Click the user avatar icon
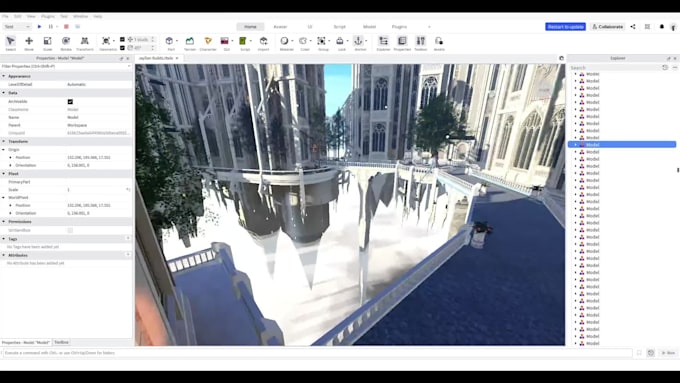Image resolution: width=680 pixels, height=383 pixels. [x=673, y=27]
